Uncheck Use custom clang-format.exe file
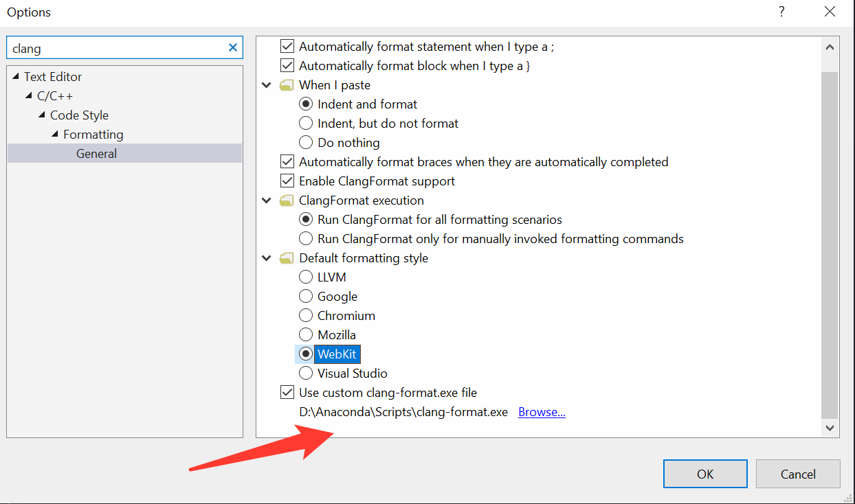The image size is (855, 504). click(x=287, y=393)
